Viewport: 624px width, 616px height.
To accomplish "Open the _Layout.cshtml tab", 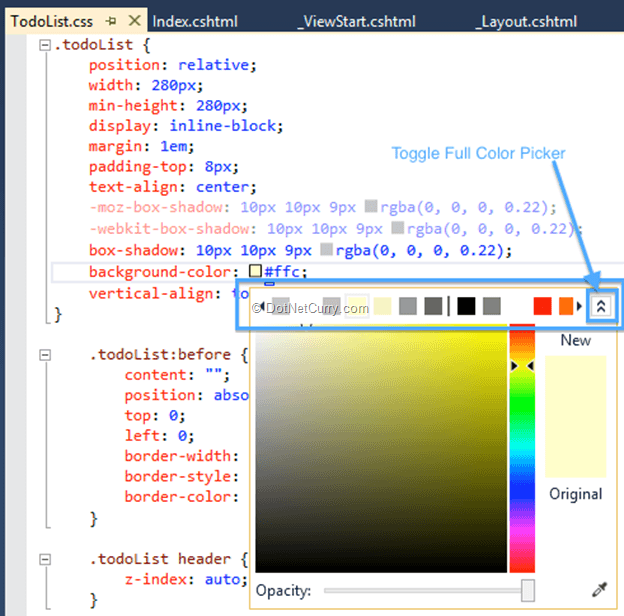I will click(x=526, y=21).
